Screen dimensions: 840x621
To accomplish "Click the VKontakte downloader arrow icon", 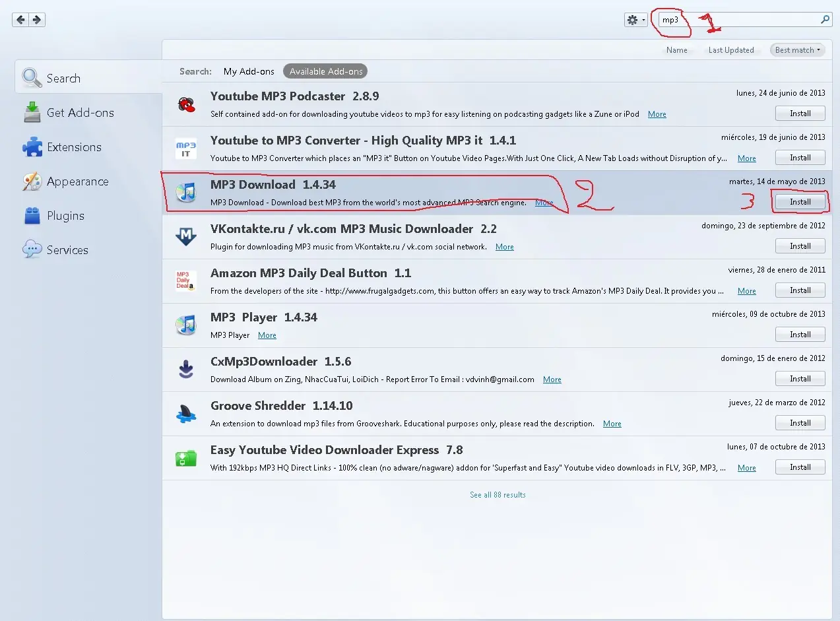I will tap(185, 237).
